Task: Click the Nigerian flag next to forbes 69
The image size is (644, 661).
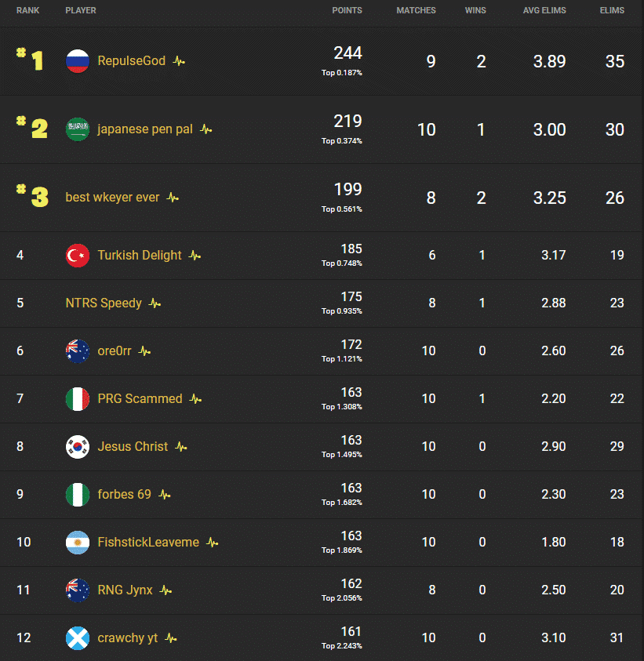Action: coord(77,495)
